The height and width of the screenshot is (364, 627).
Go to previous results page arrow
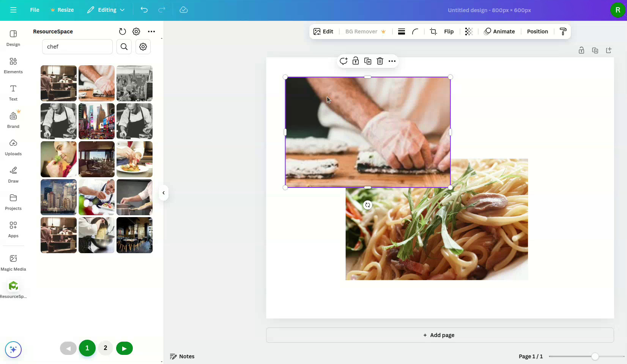click(x=68, y=348)
